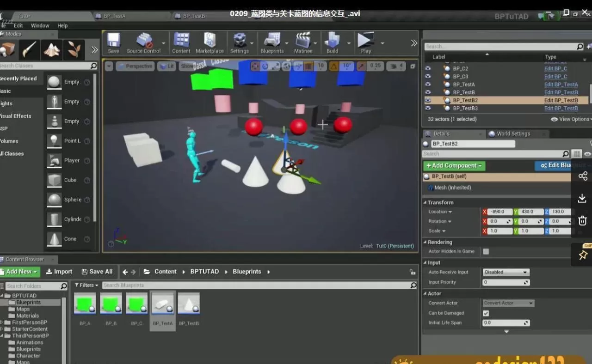The height and width of the screenshot is (364, 592).
Task: Toggle visibility of BP_TestB3 in the outliner
Action: [x=428, y=108]
